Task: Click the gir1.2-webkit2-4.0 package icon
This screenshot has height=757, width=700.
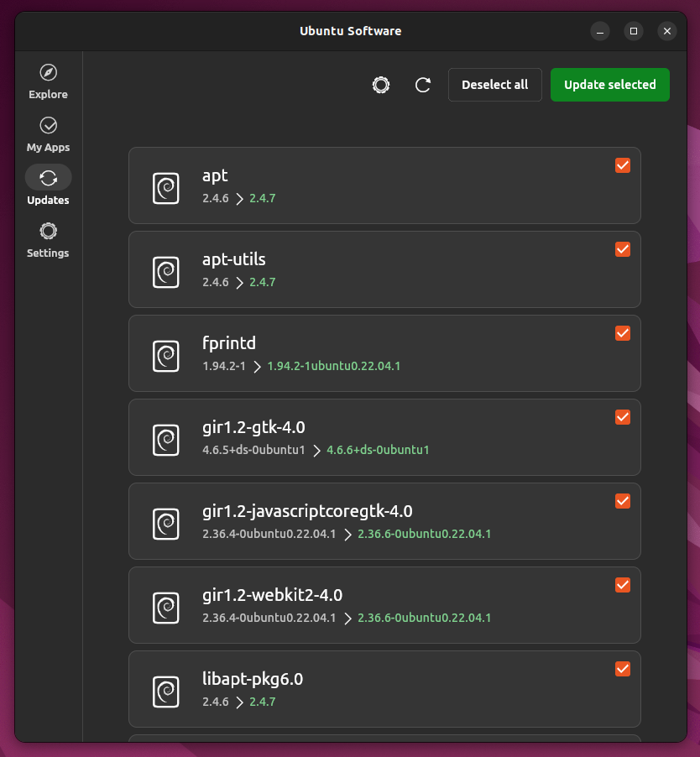Action: click(x=166, y=608)
